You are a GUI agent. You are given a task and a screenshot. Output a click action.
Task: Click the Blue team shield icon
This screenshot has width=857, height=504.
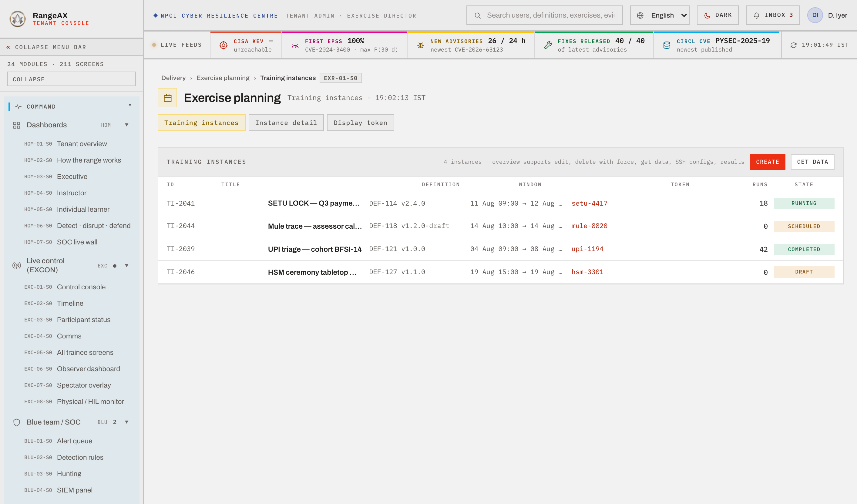click(17, 422)
